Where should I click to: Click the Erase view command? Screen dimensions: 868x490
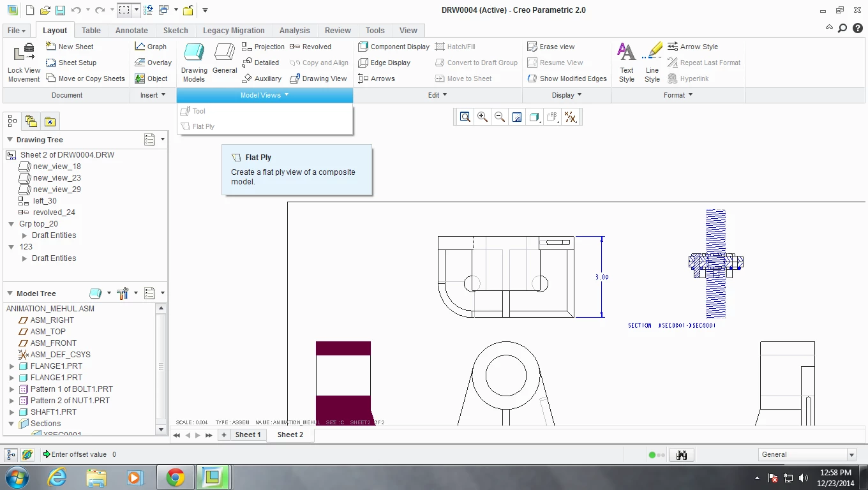tap(551, 47)
